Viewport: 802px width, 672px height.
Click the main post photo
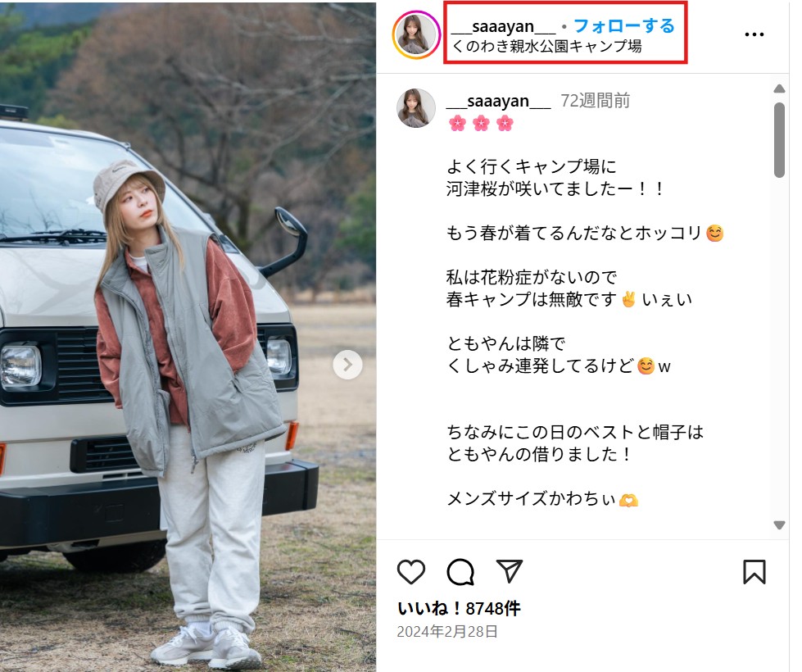(x=188, y=336)
